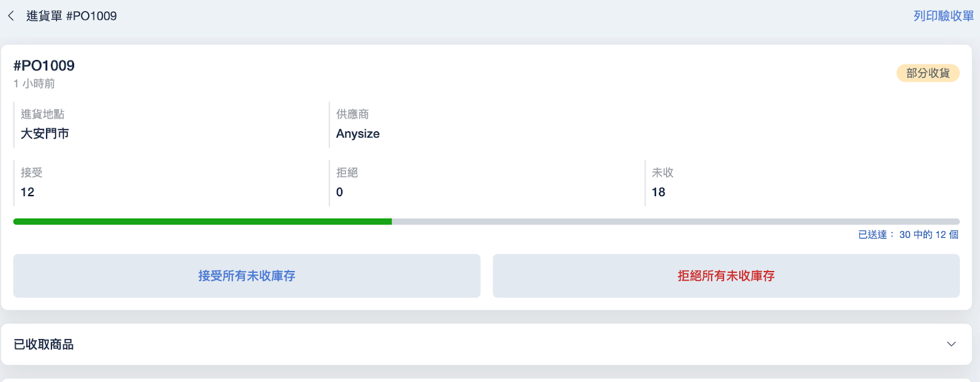Click the gray unfilled part of progress bar

click(x=674, y=221)
